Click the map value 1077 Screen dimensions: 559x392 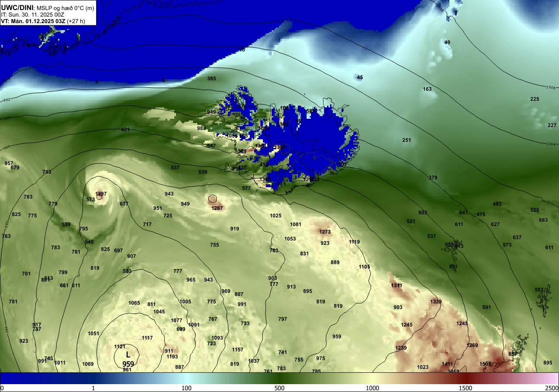pos(176,320)
